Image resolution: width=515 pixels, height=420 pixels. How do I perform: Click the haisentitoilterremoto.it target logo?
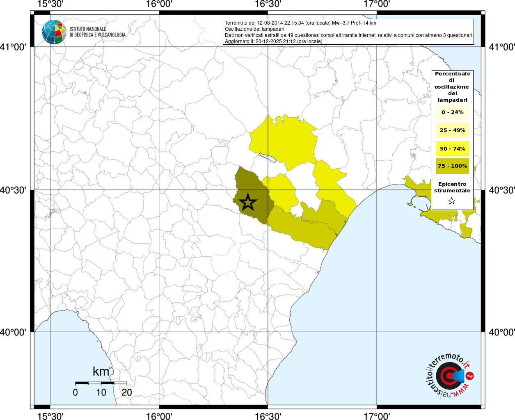450,376
